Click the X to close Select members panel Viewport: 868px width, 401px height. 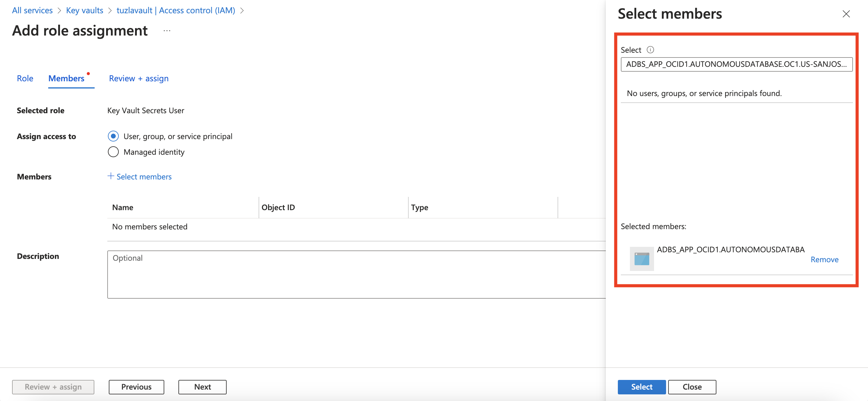846,14
